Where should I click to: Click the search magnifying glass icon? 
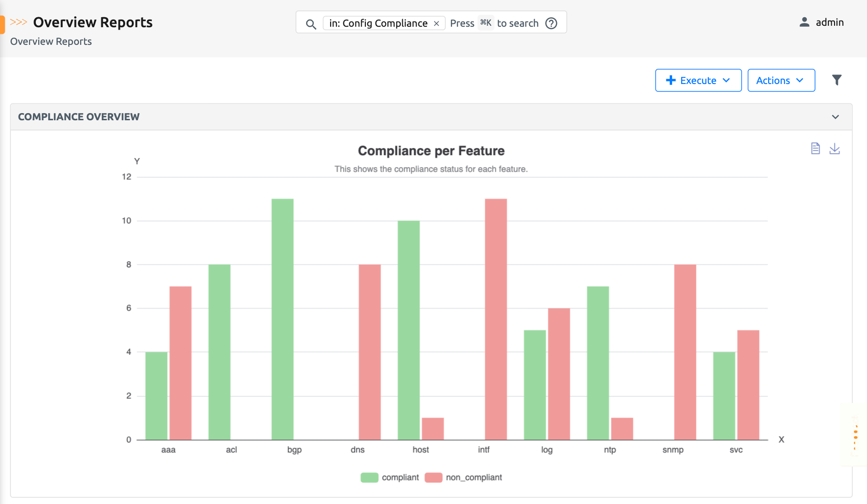click(x=311, y=23)
